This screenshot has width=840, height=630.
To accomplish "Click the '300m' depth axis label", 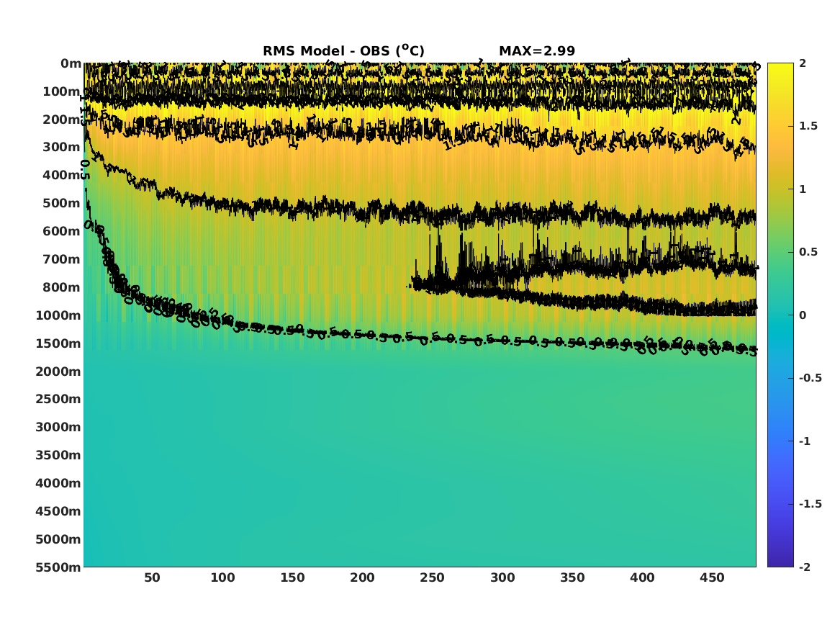I will (x=62, y=148).
